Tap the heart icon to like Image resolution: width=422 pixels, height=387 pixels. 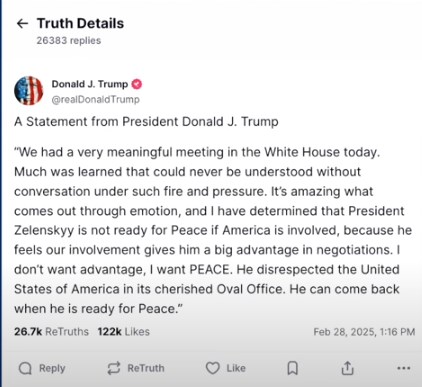coord(213,368)
